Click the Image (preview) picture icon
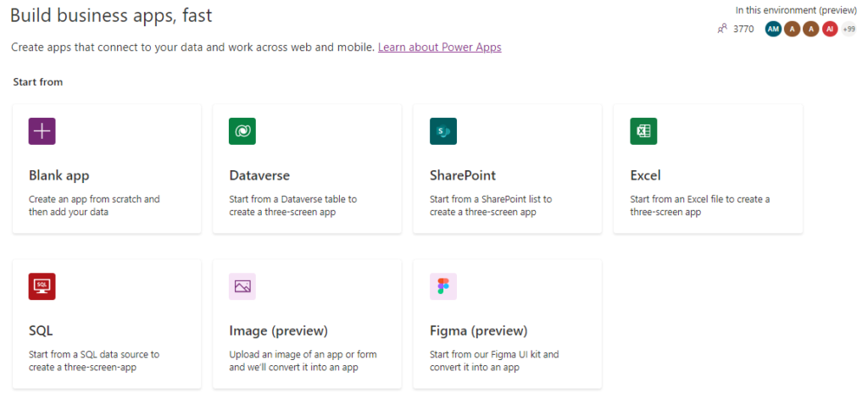This screenshot has height=399, width=868. (242, 286)
